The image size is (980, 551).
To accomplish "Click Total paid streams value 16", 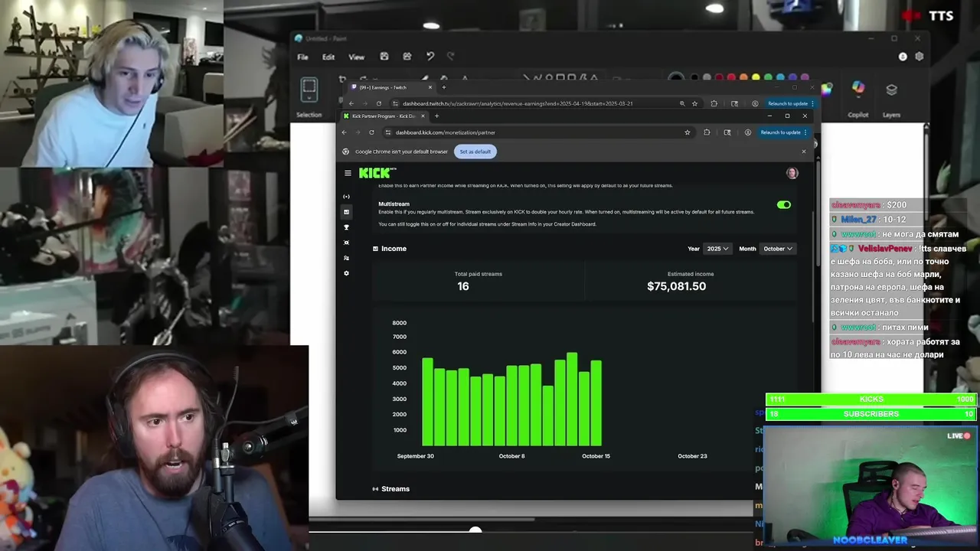I will click(x=463, y=286).
